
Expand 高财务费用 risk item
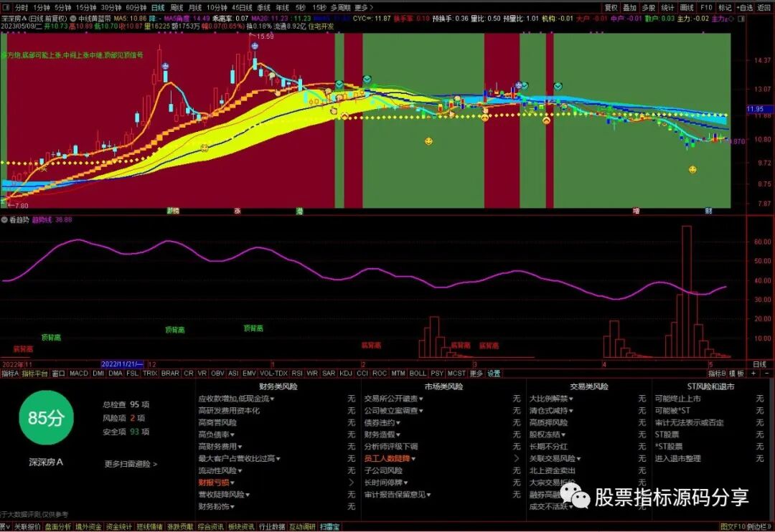click(x=220, y=447)
